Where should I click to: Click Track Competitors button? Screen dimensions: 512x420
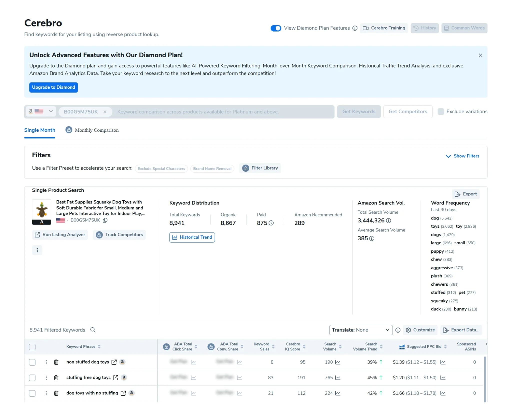119,235
